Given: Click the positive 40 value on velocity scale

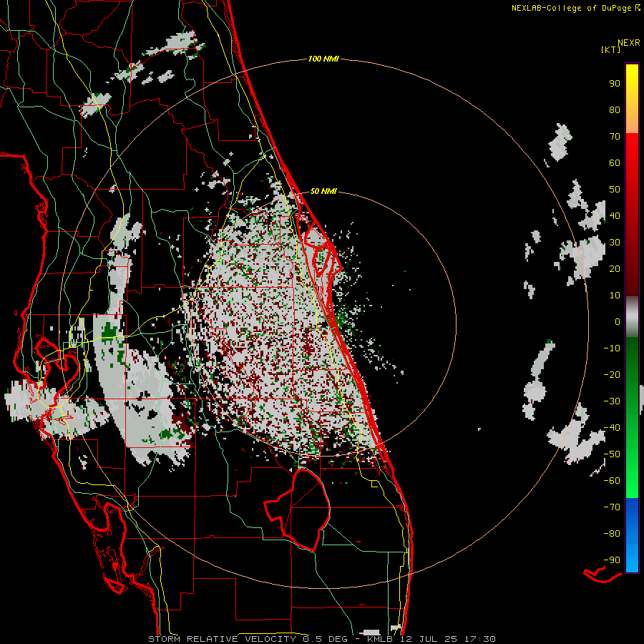Looking at the screenshot, I should pos(615,215).
